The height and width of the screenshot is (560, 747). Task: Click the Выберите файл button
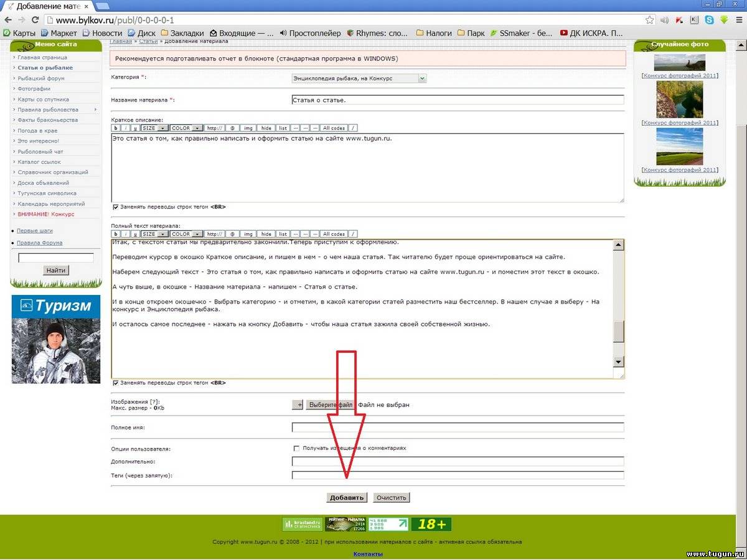tap(331, 404)
